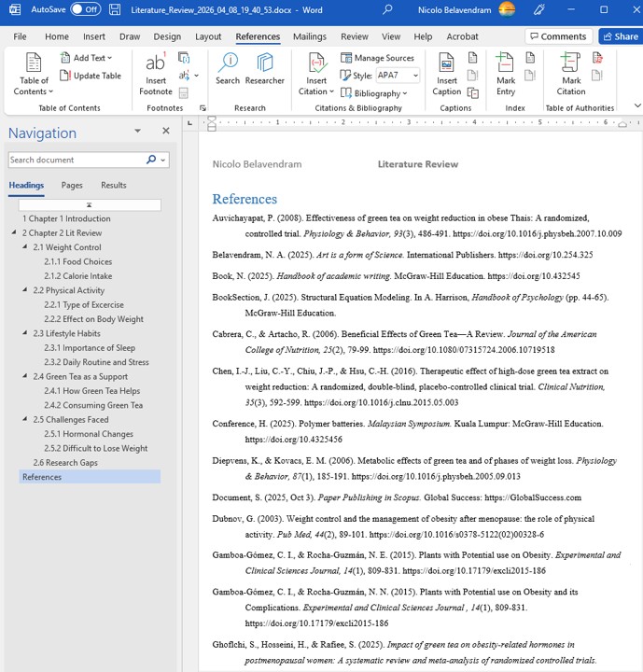Click the Update Table button
The image size is (643, 672).
[91, 76]
